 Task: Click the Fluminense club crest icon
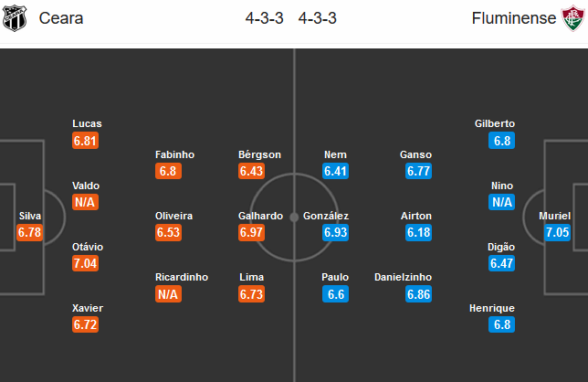click(x=572, y=17)
